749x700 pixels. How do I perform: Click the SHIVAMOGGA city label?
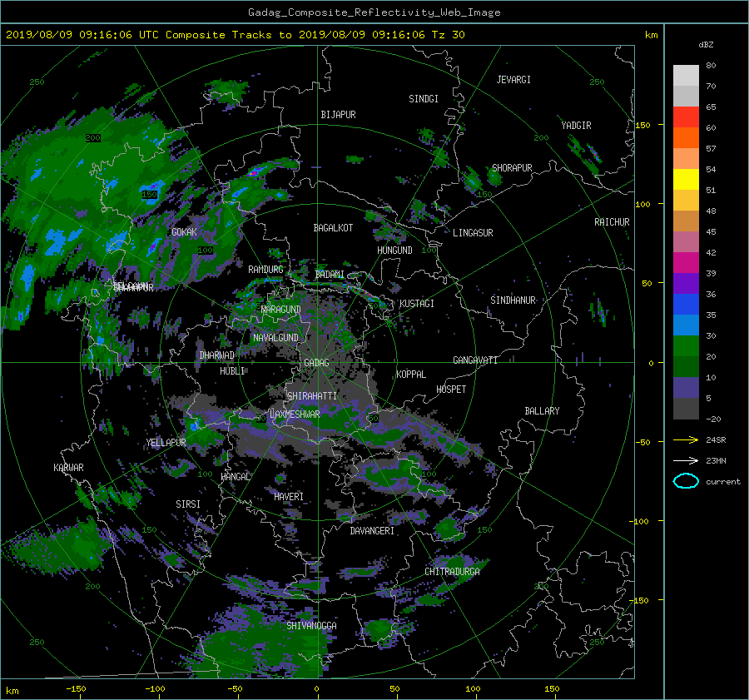pos(311,626)
